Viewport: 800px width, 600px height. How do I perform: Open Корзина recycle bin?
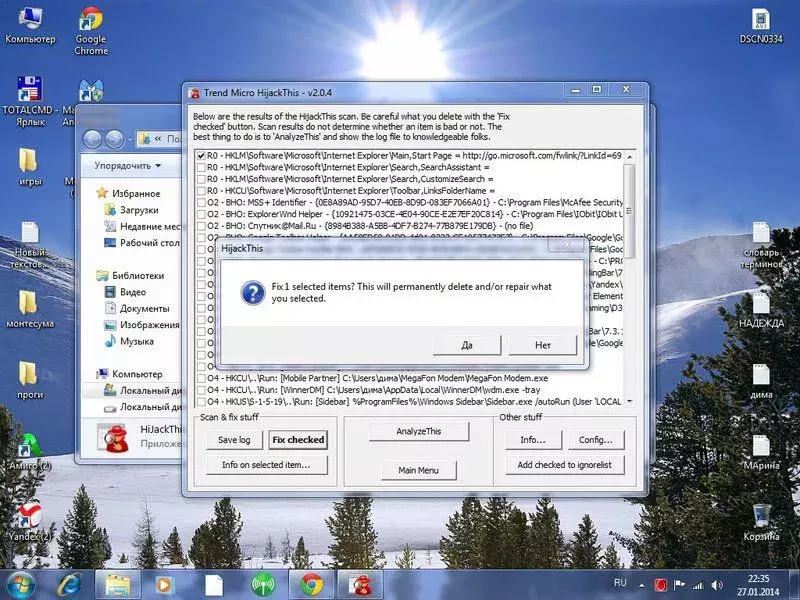pyautogui.click(x=761, y=522)
